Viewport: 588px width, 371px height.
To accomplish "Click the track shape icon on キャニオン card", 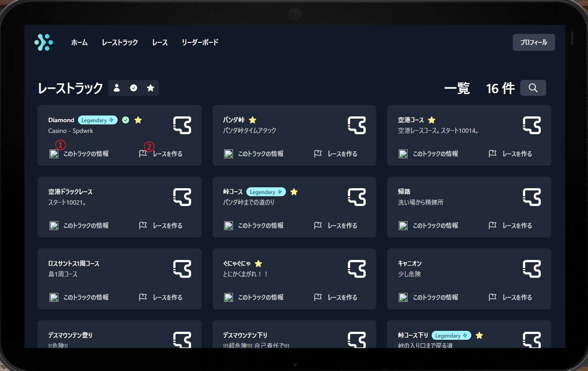I will pos(532,269).
